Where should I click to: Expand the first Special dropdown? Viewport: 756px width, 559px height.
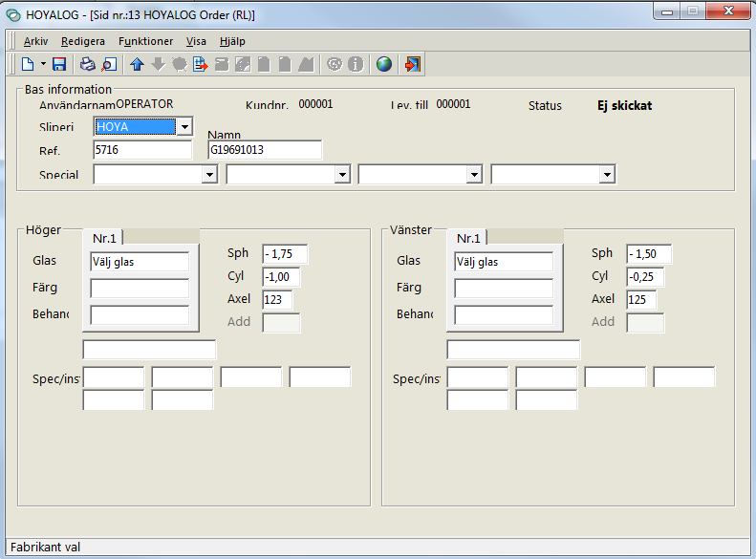pyautogui.click(x=209, y=175)
